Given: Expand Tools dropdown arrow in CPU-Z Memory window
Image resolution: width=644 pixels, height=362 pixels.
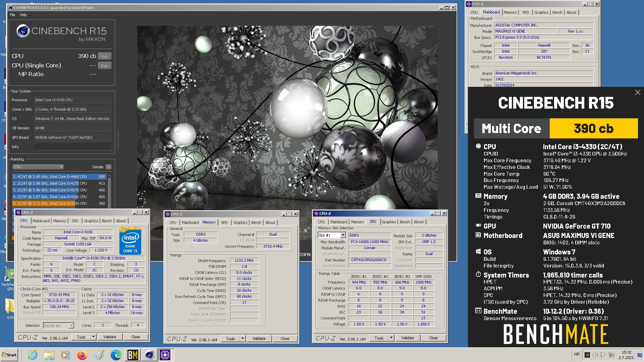Looking at the screenshot, I should (243, 339).
